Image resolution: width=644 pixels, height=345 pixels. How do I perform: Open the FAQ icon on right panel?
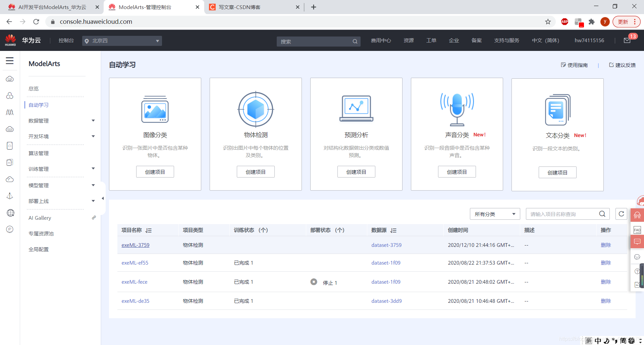click(637, 230)
